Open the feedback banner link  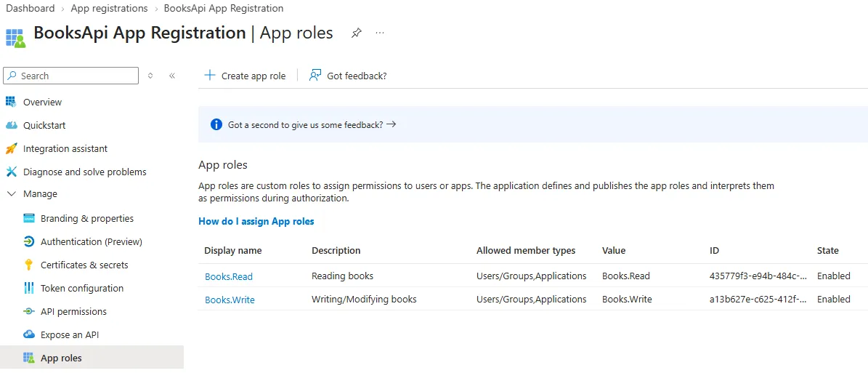(312, 125)
